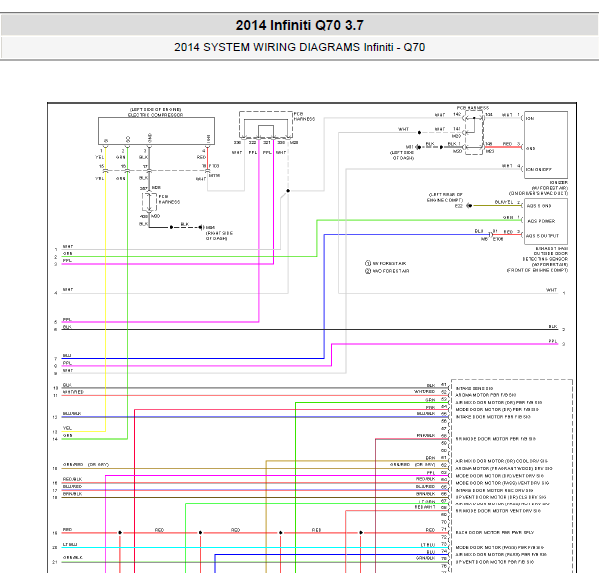Click the "ION ON/OFF" terminal label

coord(538,169)
